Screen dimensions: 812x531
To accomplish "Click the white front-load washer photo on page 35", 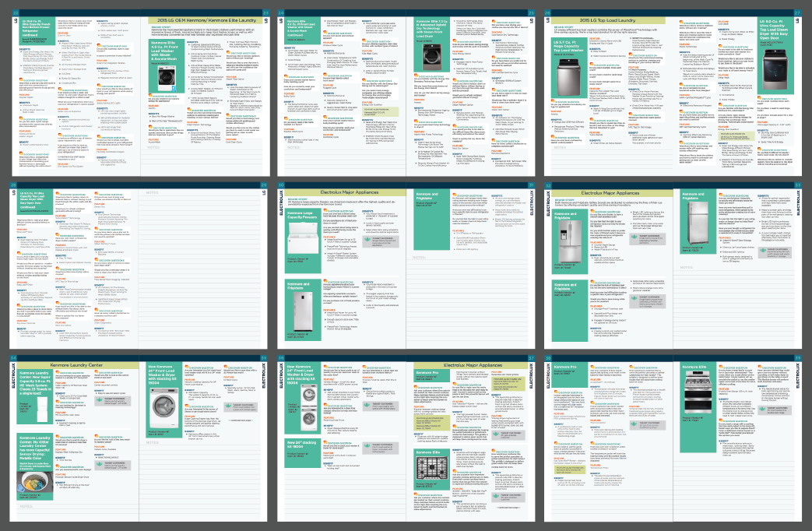I will pos(164,408).
